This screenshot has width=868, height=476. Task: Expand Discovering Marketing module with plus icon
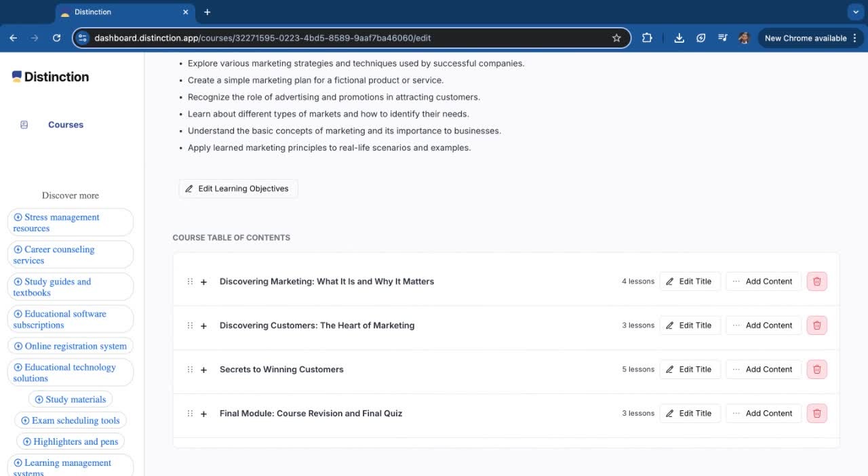(x=203, y=282)
